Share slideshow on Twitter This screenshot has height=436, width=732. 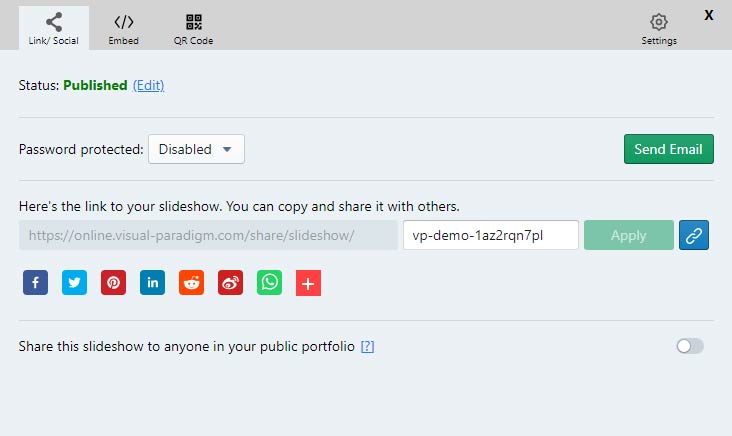tap(74, 283)
